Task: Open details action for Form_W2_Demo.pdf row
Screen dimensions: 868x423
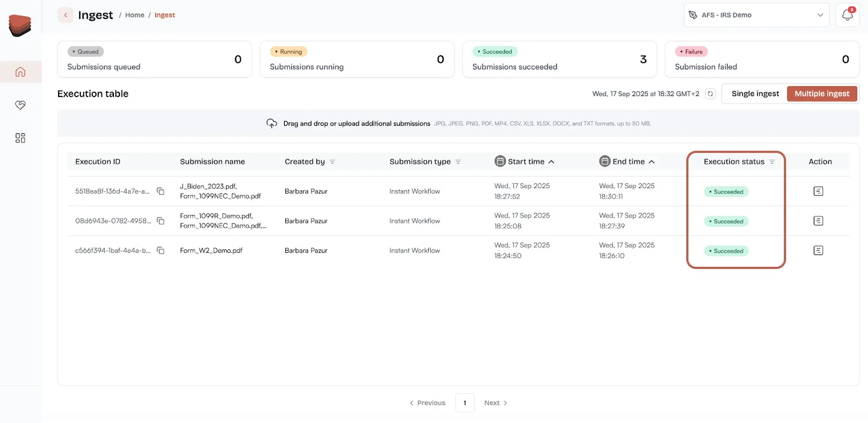Action: click(819, 251)
